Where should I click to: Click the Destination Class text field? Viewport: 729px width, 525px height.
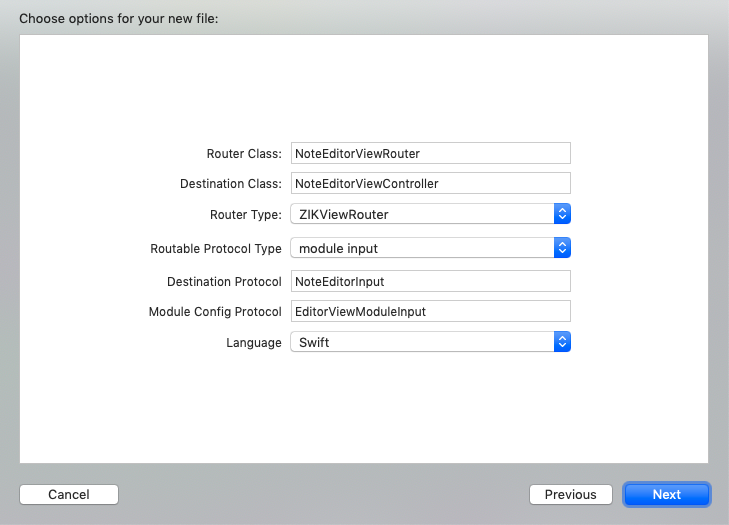coord(431,183)
